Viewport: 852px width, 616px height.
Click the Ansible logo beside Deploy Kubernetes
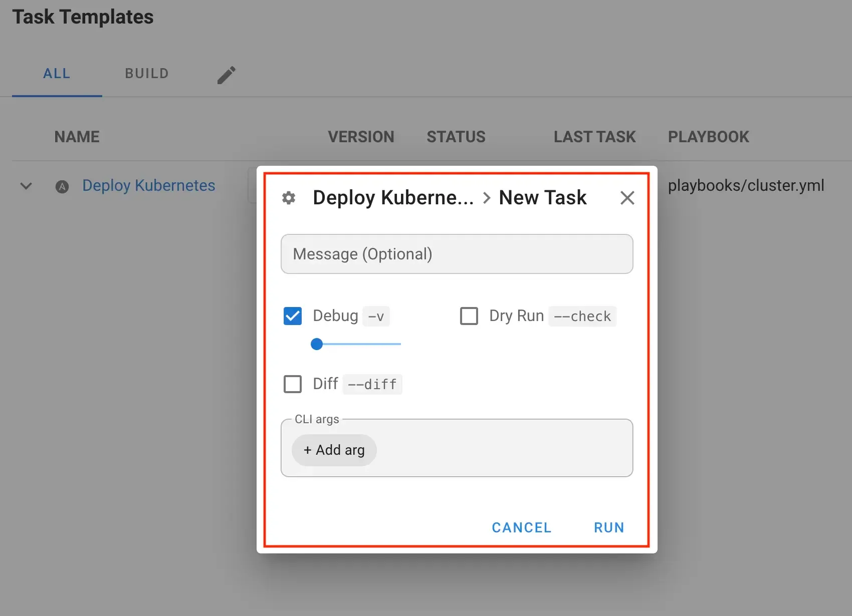[x=62, y=186]
